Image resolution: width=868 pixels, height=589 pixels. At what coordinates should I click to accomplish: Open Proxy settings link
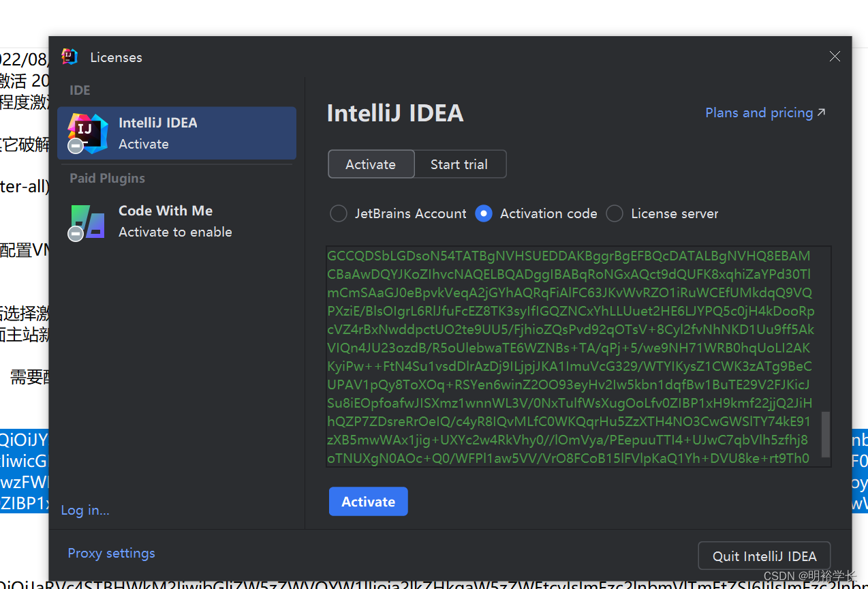coord(111,553)
